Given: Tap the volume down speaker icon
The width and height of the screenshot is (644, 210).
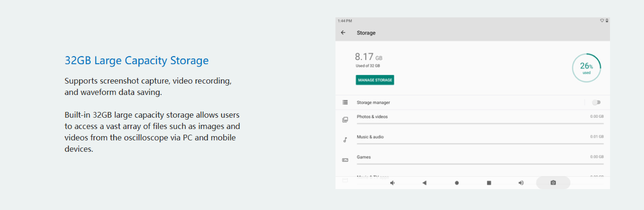Looking at the screenshot, I should (x=392, y=183).
